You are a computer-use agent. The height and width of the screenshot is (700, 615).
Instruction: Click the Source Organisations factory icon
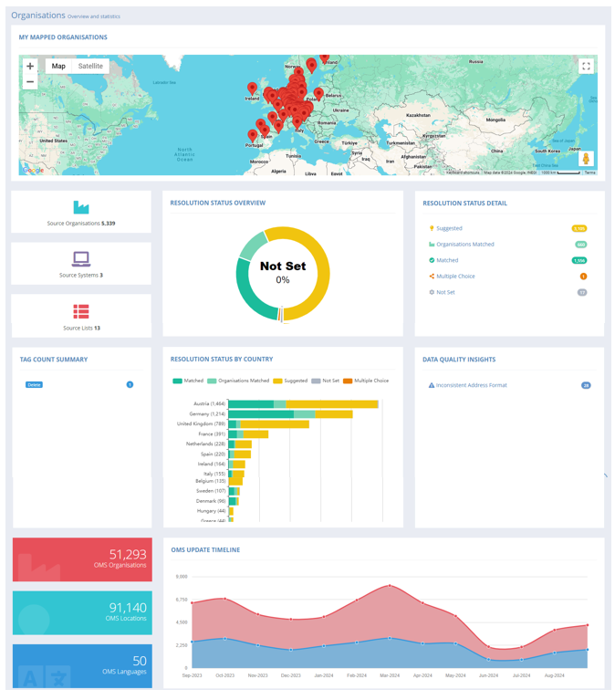click(x=81, y=207)
